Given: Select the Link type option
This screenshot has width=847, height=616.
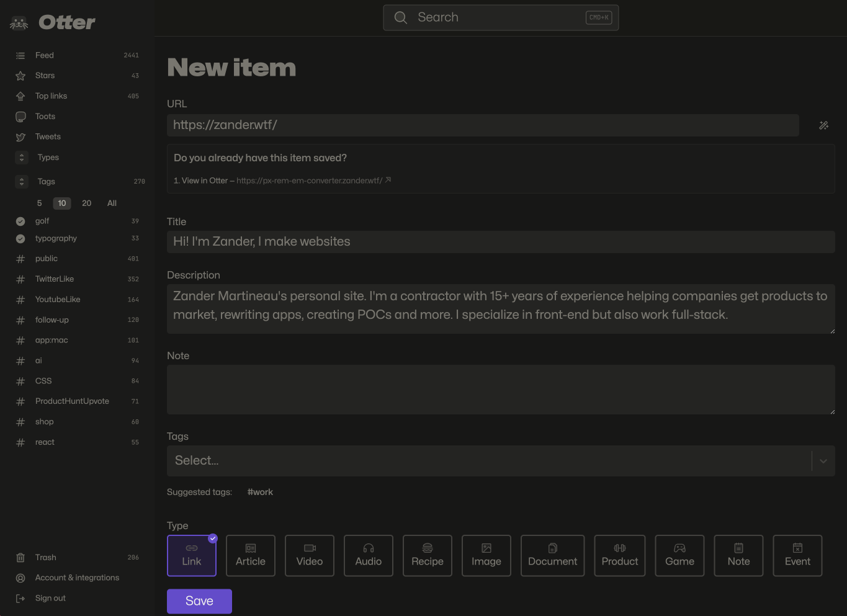Looking at the screenshot, I should click(192, 556).
